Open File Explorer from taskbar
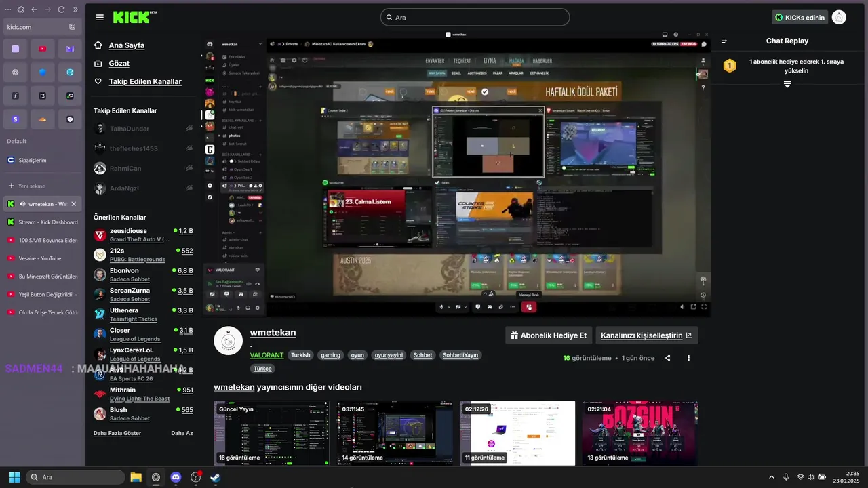Screen dimensions: 868x488 pyautogui.click(x=136, y=477)
